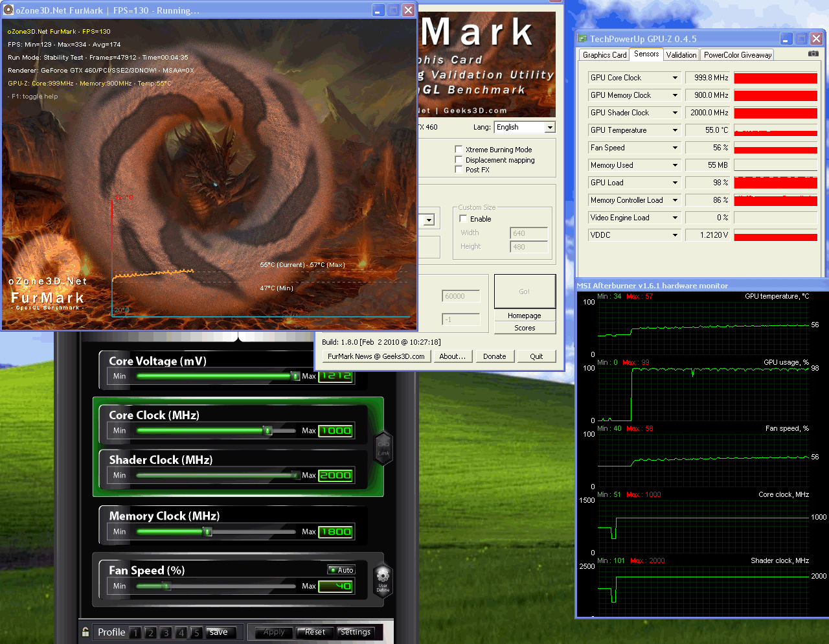Image resolution: width=829 pixels, height=644 pixels.
Task: Click the GPU Core Clock 999.8 MHz value
Action: coord(708,78)
